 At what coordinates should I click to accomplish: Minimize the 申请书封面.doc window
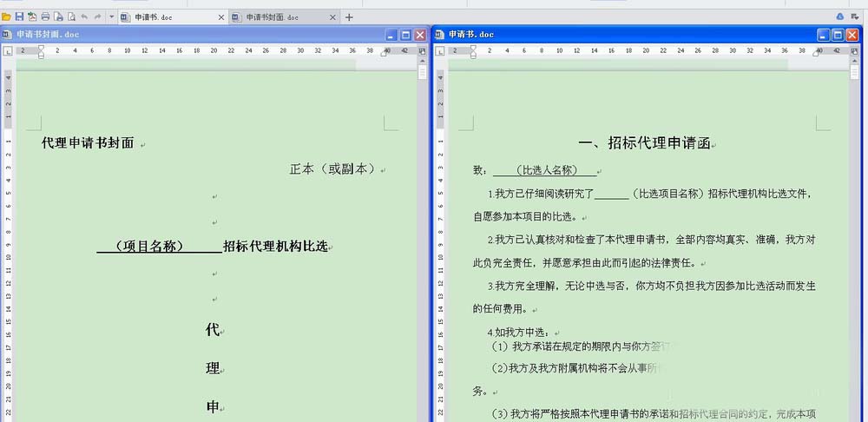(391, 35)
